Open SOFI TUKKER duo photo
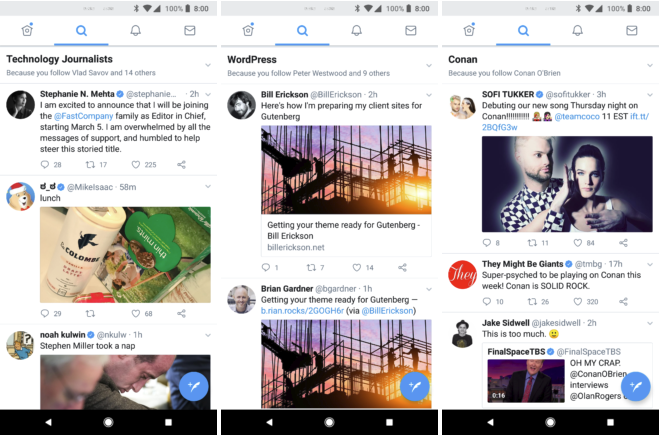Viewport: 659px width, 435px height. [567, 184]
